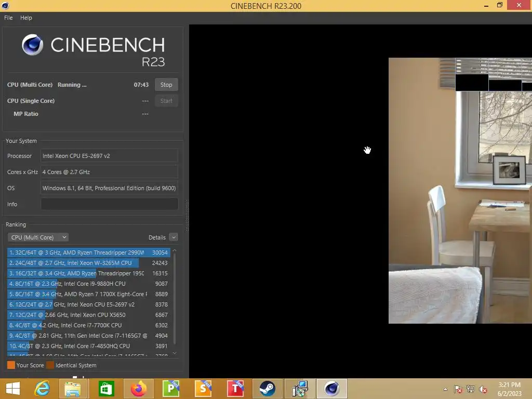Screen dimensions: 532x399
Task: Open the Help menu
Action: coord(26,18)
